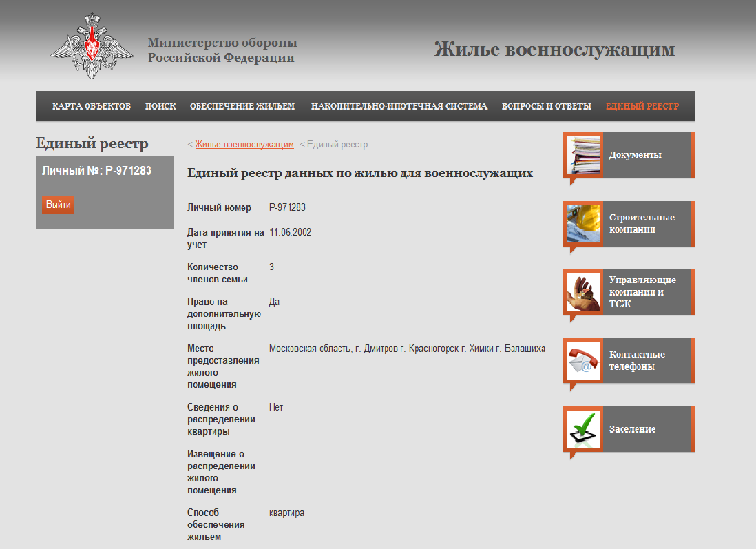Select the Единый реестр navigation tab
This screenshot has height=549, width=756.
(x=642, y=106)
